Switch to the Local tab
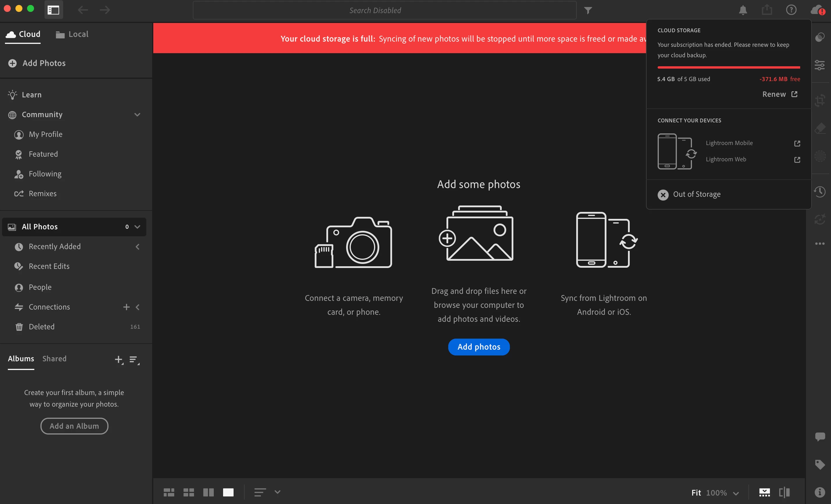831x504 pixels. [72, 34]
